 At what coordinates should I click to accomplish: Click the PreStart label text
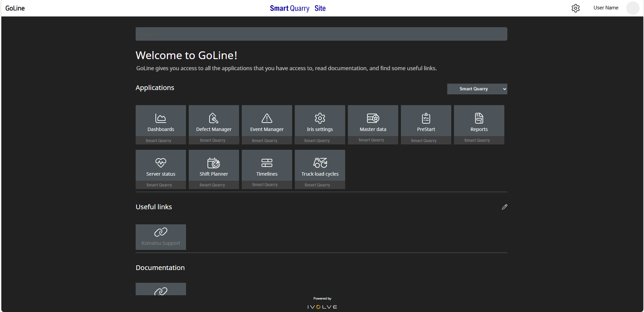(426, 129)
